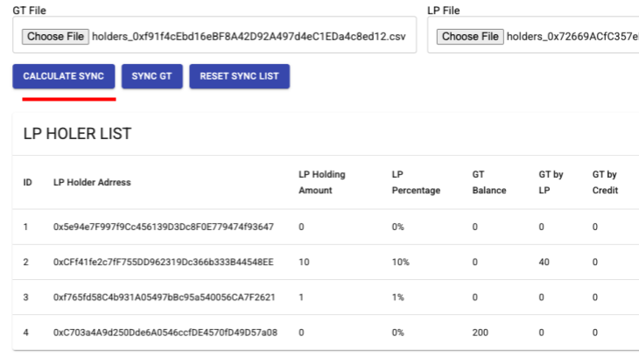
Task: Click Choose File for the LP File
Action: point(470,37)
